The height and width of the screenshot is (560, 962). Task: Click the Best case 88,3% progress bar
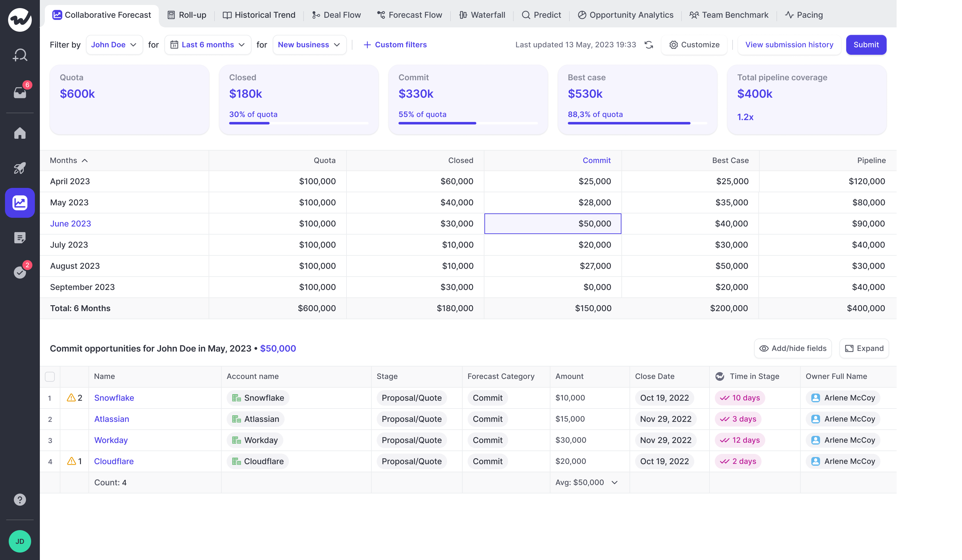click(x=637, y=123)
